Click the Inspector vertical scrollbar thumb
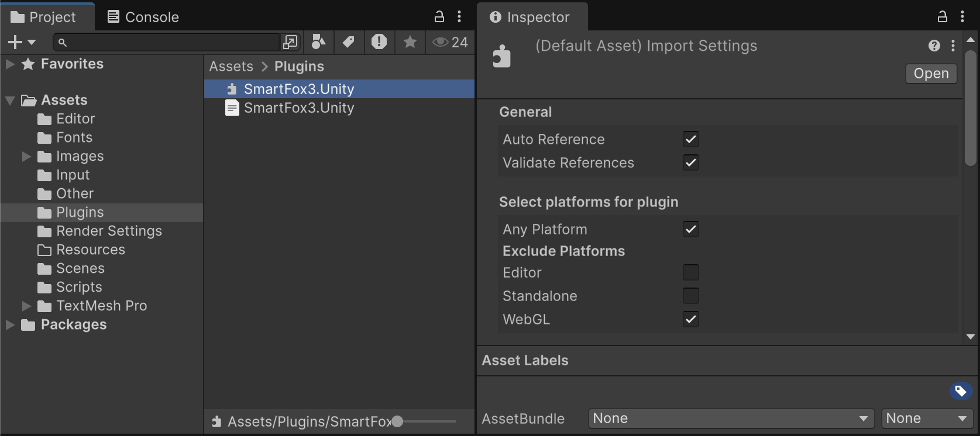Screen dimensions: 980x436 [x=971, y=108]
